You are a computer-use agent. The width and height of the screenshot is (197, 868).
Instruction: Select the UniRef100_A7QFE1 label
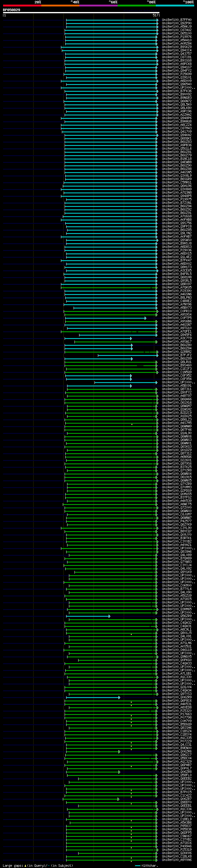[x=176, y=332]
